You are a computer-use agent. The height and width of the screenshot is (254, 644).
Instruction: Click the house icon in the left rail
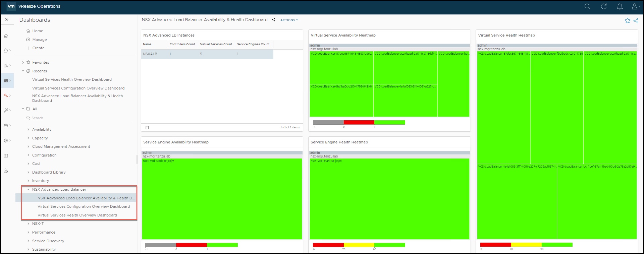(x=6, y=36)
